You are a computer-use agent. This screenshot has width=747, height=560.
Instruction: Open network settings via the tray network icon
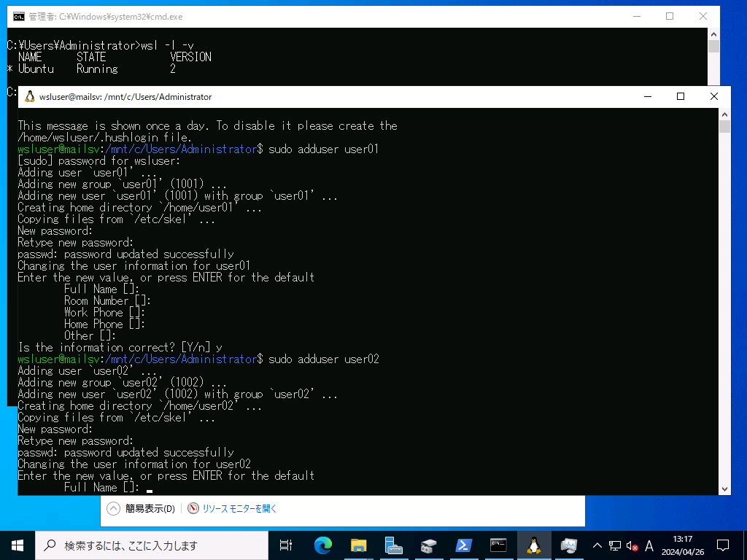pos(615,545)
